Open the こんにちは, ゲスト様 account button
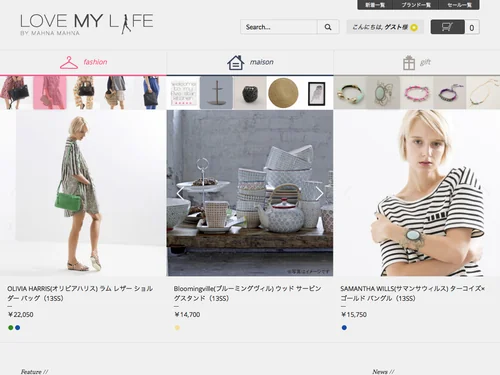 [385, 27]
